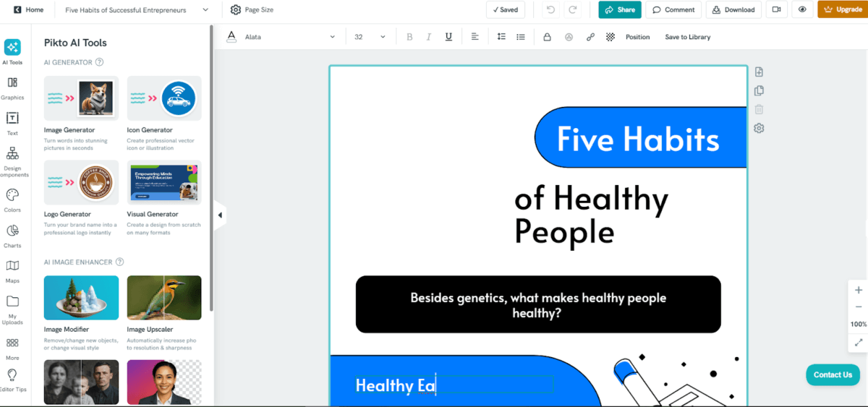Image resolution: width=868 pixels, height=407 pixels.
Task: Open the Comment panel
Action: click(x=674, y=10)
